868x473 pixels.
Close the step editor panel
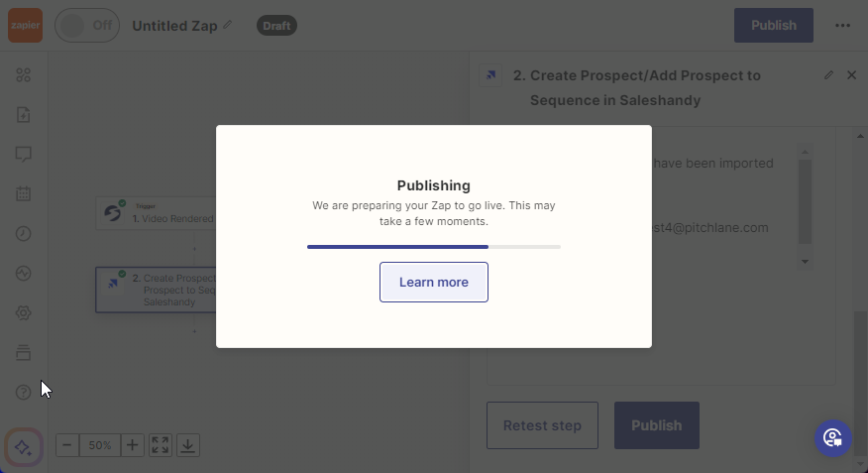pyautogui.click(x=851, y=74)
